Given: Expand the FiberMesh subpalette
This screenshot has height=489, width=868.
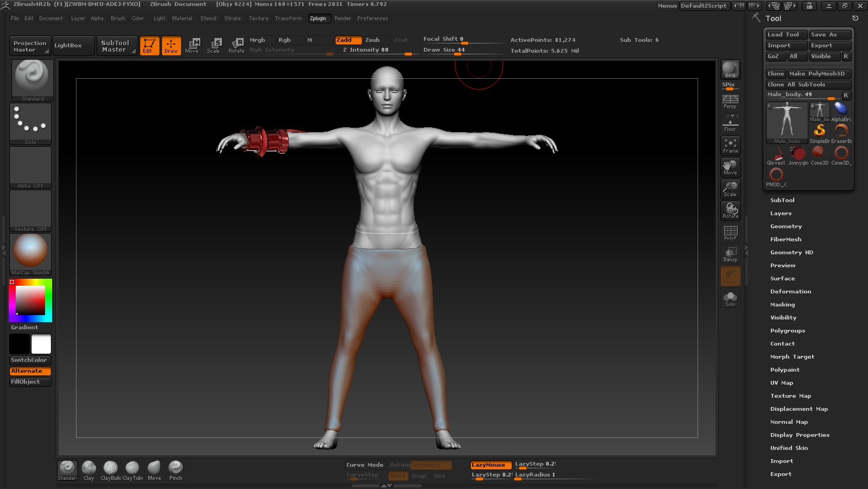Looking at the screenshot, I should (785, 240).
